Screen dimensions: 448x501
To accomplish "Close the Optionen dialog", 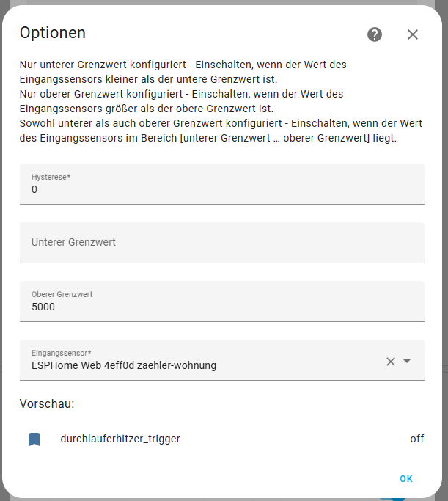I will 413,34.
